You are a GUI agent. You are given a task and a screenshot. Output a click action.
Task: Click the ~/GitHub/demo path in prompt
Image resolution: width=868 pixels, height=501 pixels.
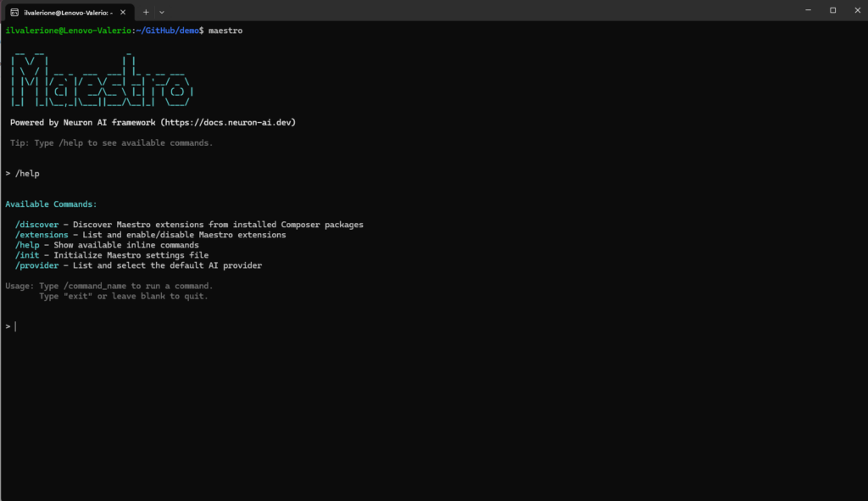tap(168, 31)
